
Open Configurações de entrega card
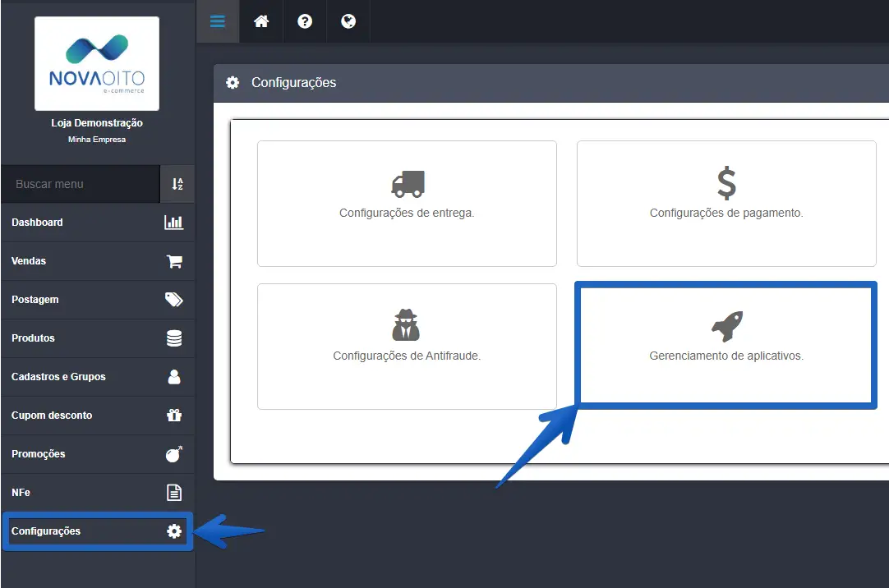407,203
